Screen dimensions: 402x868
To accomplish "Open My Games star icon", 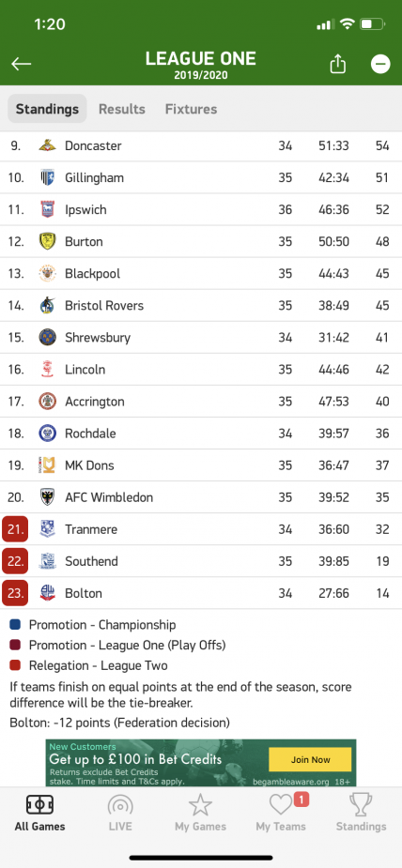I will (x=200, y=805).
